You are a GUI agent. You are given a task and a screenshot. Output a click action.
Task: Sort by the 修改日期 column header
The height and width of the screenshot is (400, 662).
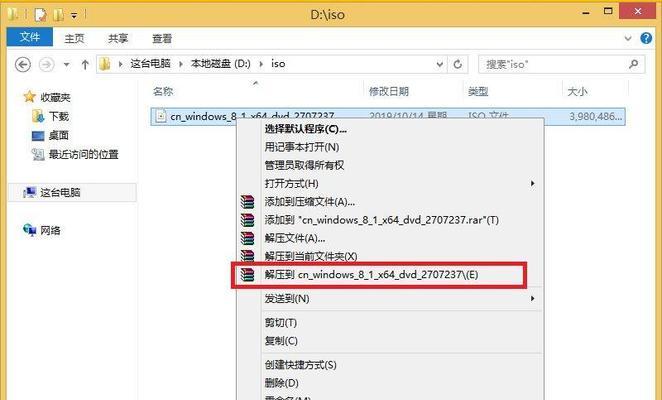tap(389, 91)
